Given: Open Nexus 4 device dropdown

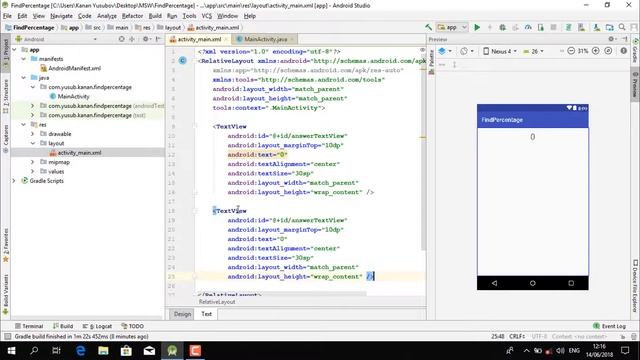Looking at the screenshot, I should 500,51.
